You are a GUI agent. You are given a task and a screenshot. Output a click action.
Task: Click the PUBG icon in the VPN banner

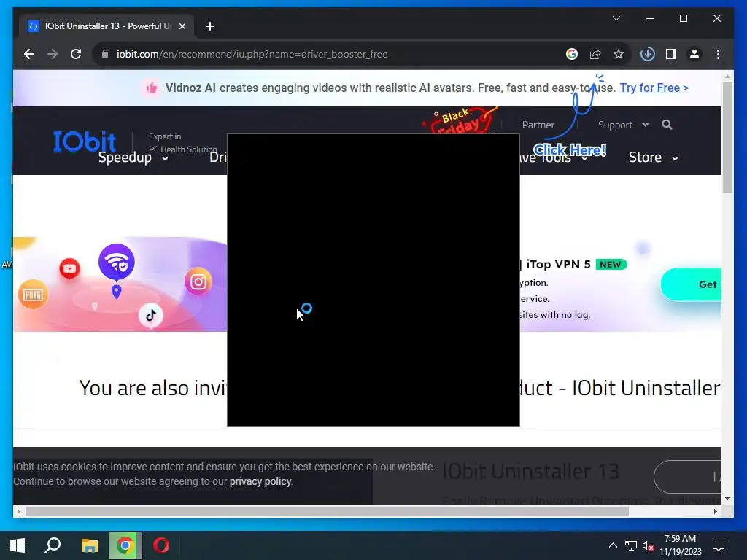pyautogui.click(x=33, y=295)
